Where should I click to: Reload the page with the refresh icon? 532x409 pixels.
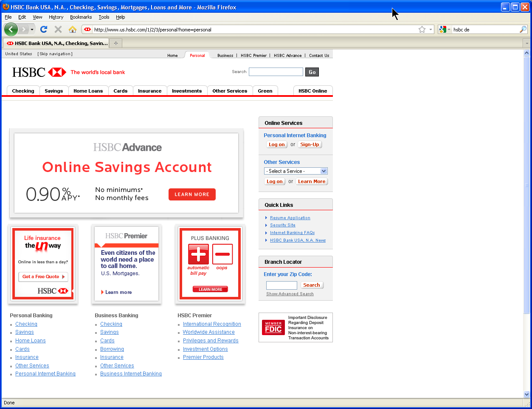(44, 29)
